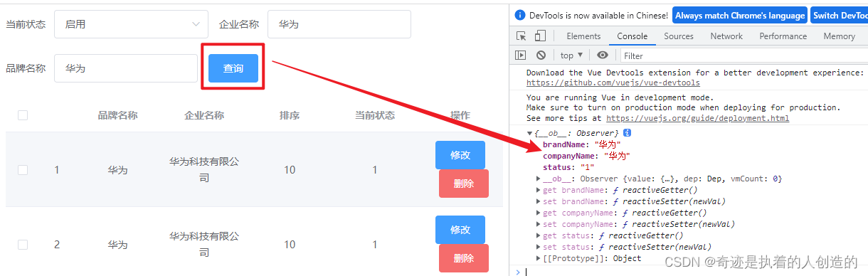This screenshot has height=276, width=868.
Task: Expand get companyName reactiveGetter entry
Action: coord(539,213)
